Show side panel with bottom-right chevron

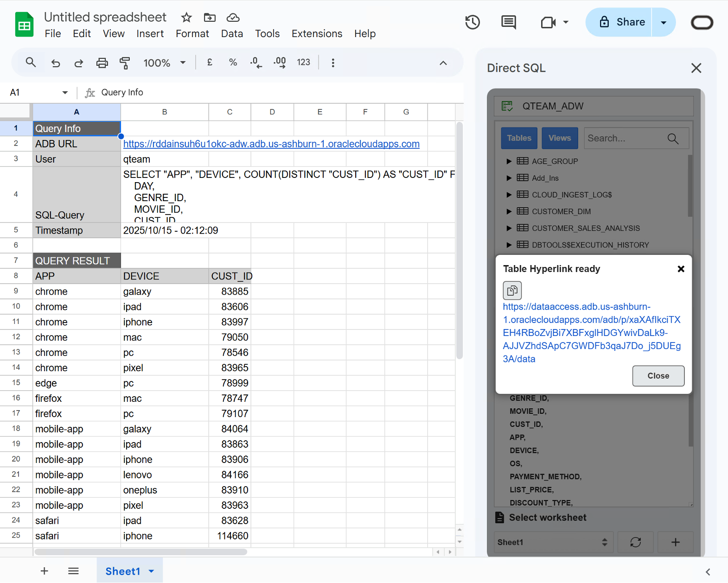point(708,572)
